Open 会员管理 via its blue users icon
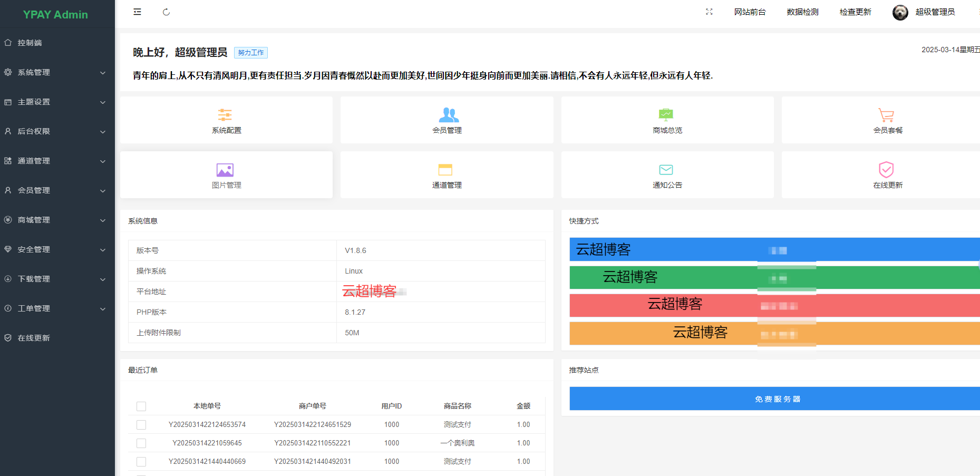The height and width of the screenshot is (476, 980). (446, 115)
